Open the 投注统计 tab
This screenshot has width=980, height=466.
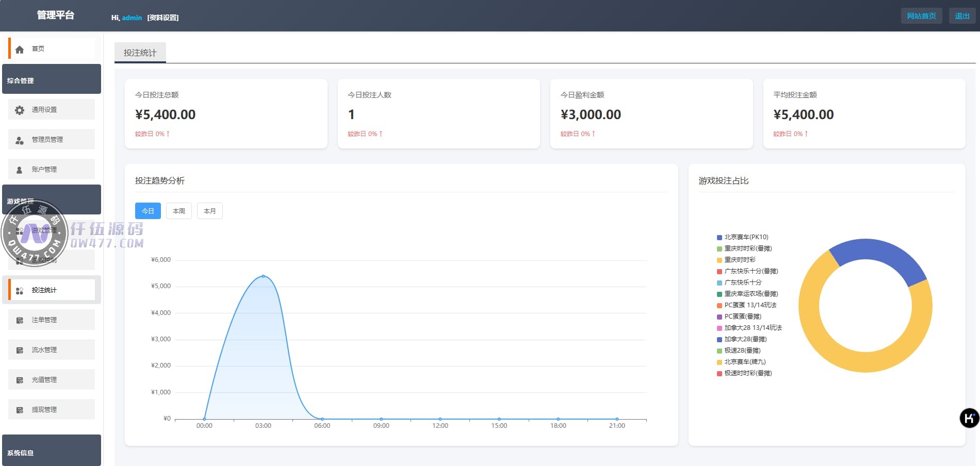pos(140,53)
